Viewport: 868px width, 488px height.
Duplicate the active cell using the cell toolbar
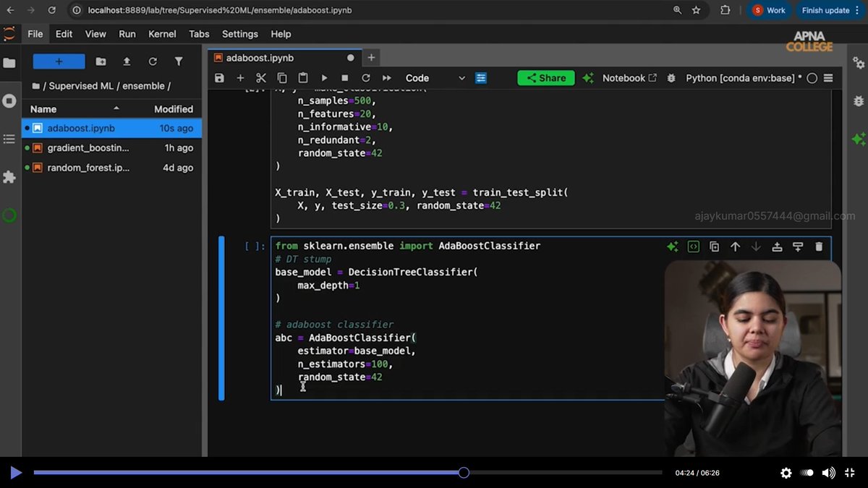click(714, 247)
